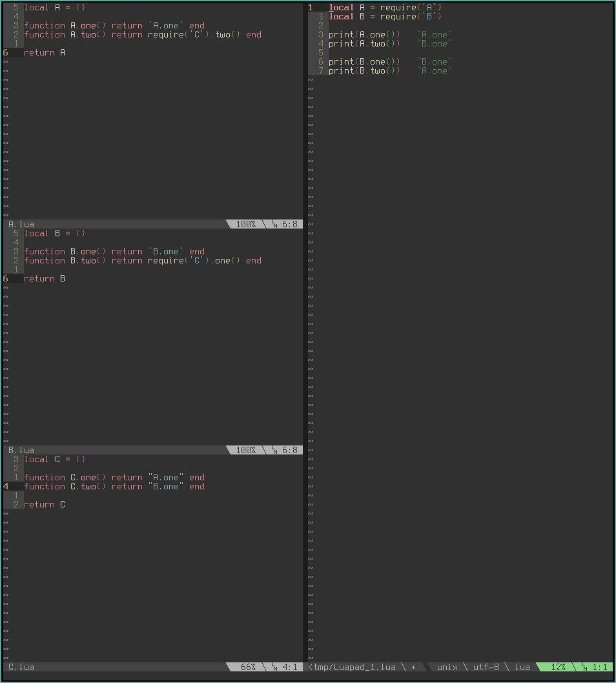Click the "B.one" virtual output beside print(A.two())

click(435, 43)
